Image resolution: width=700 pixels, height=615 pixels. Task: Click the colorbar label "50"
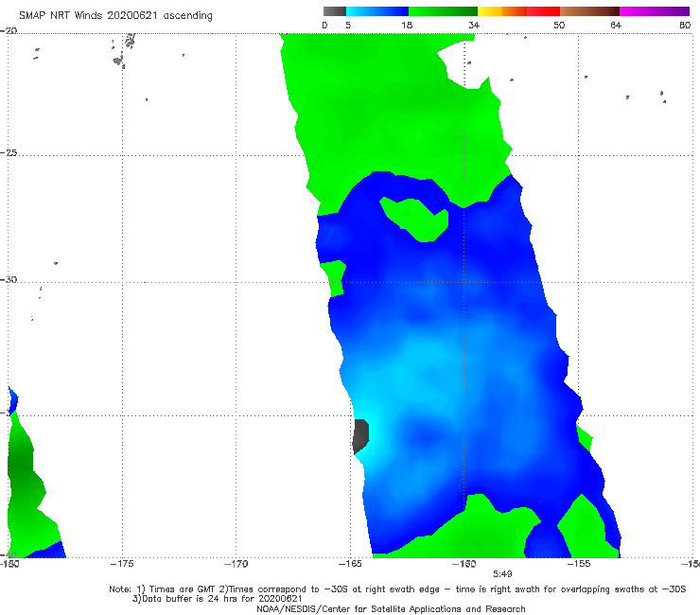559,26
